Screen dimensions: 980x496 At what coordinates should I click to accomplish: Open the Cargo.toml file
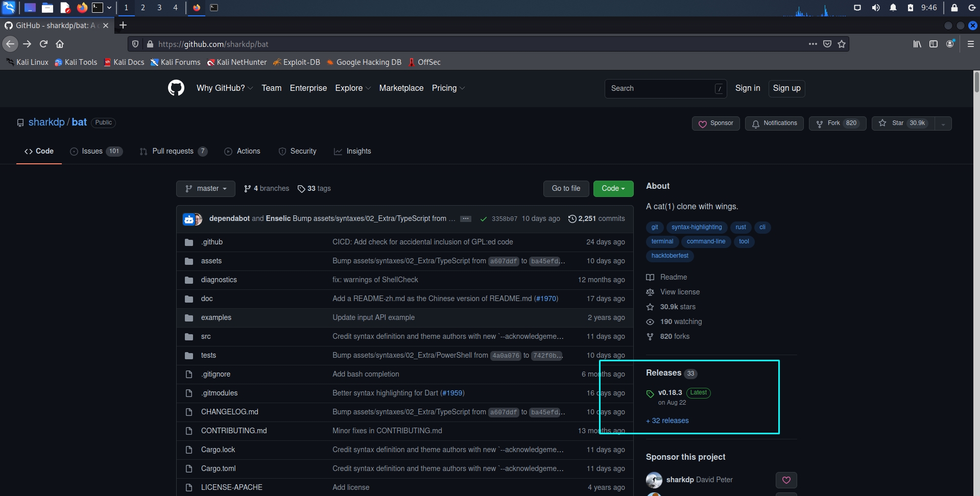coord(218,468)
